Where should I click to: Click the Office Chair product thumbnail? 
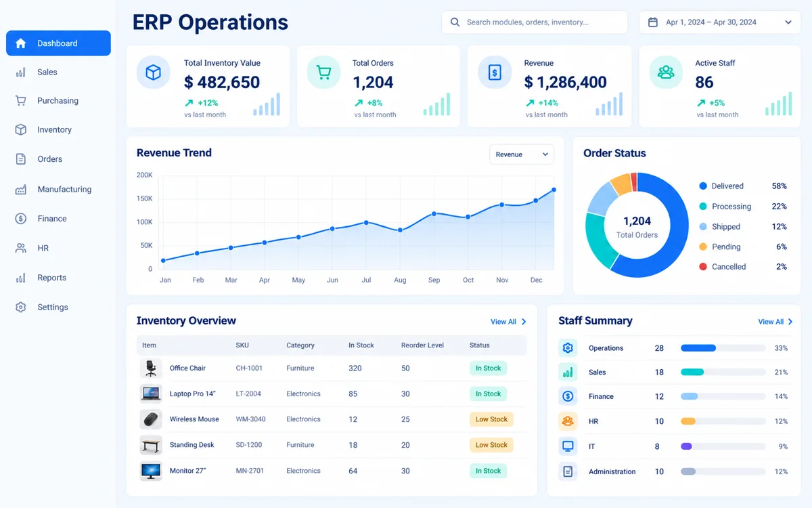(151, 368)
